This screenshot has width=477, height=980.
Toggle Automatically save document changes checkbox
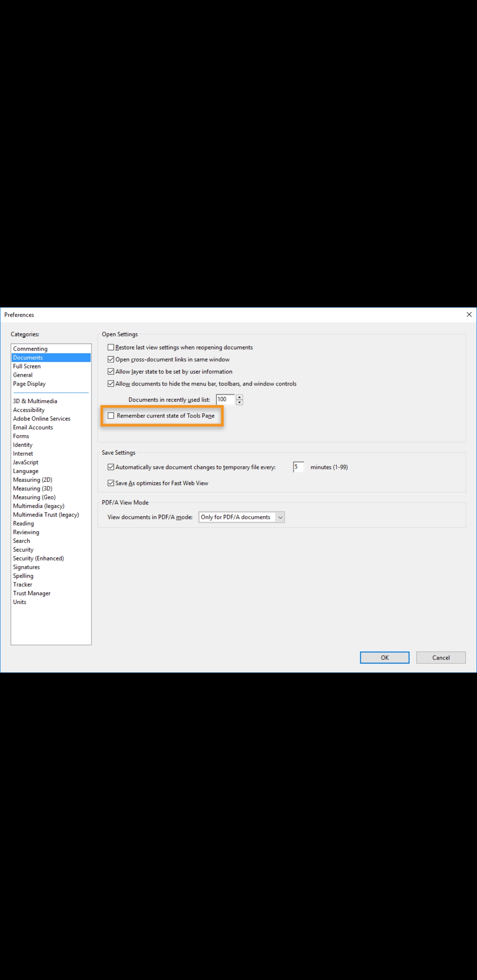111,467
